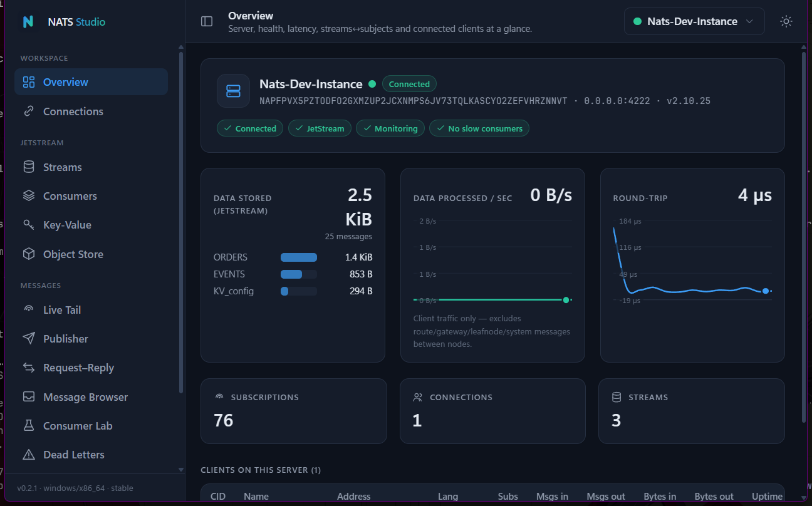Click the Msgs in column header
Screen dimensions: 812x506
(x=552, y=497)
